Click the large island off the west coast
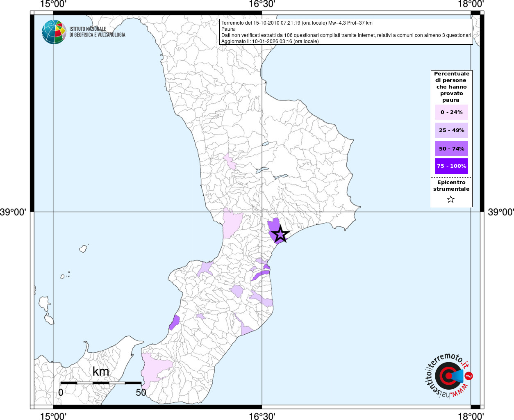514x420 pixels. [x=44, y=304]
